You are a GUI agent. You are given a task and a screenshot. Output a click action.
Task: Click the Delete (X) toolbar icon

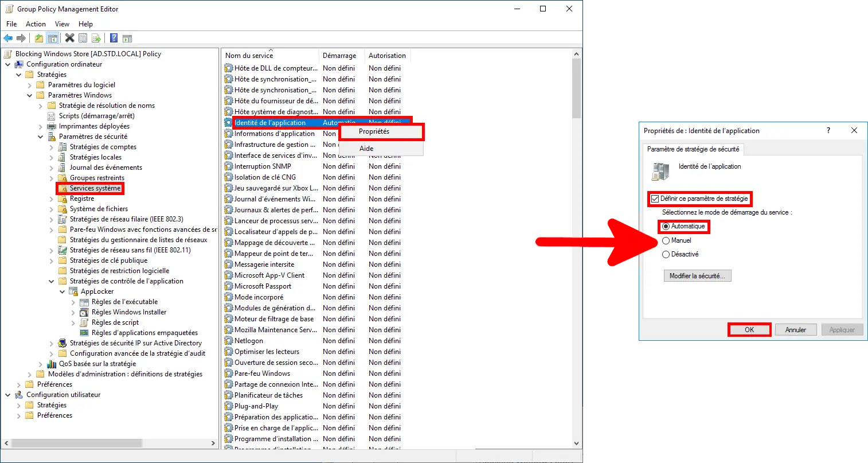[x=70, y=38]
